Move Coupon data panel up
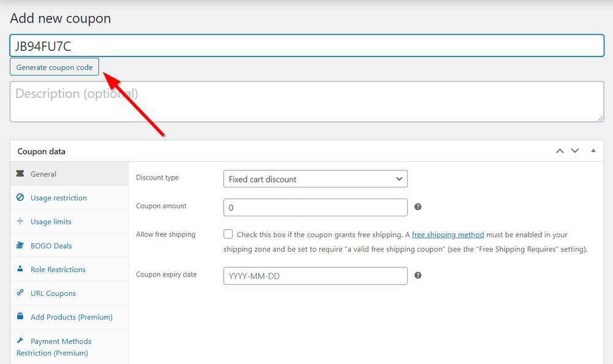The width and height of the screenshot is (613, 364). 560,151
